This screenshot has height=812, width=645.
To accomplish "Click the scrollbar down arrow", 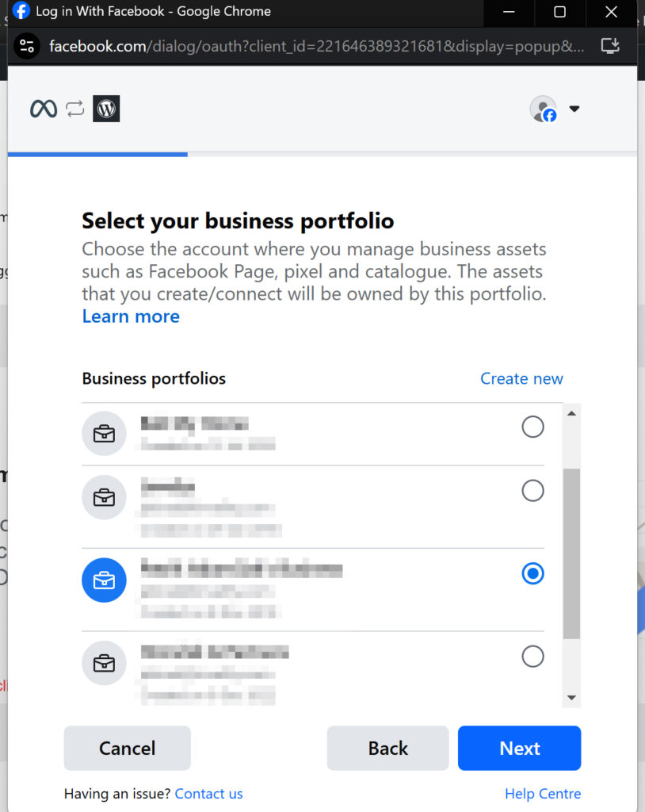I will tap(571, 698).
